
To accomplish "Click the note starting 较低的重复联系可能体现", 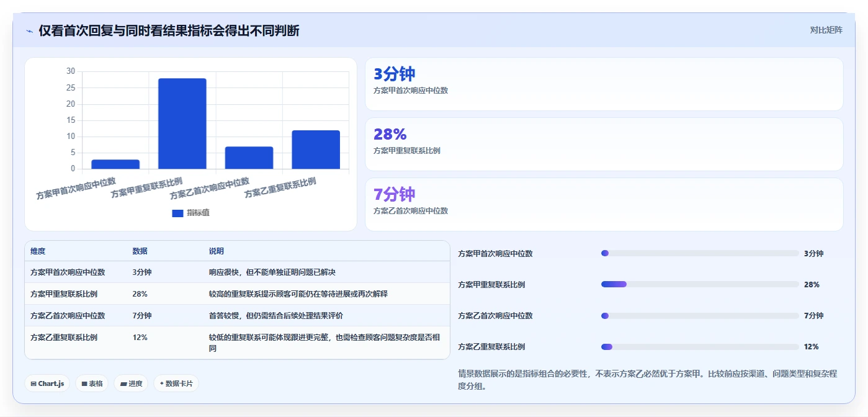I will [x=325, y=343].
